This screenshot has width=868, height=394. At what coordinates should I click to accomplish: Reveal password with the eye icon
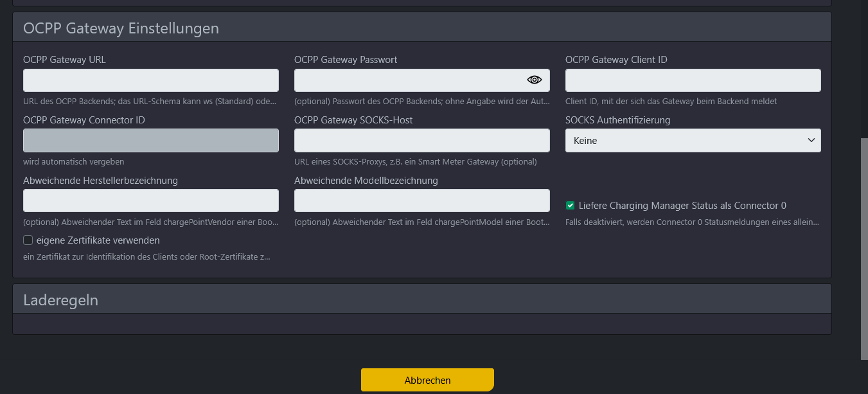(535, 80)
